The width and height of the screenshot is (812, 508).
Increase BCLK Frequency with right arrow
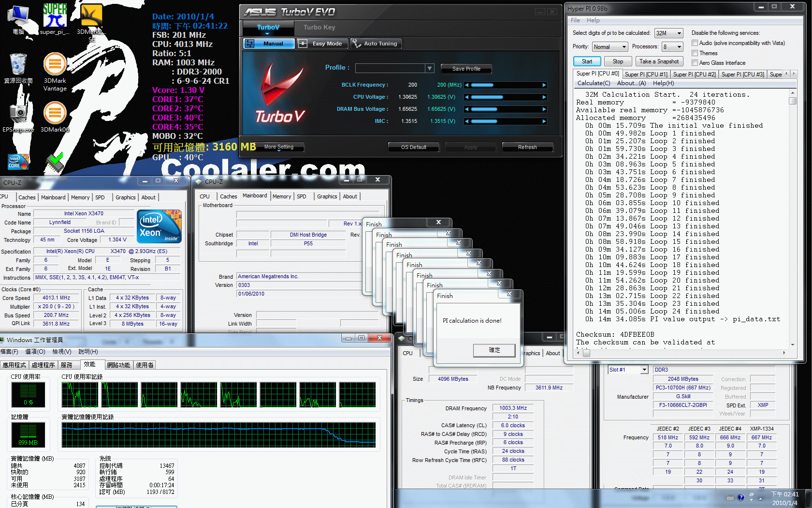pyautogui.click(x=544, y=85)
